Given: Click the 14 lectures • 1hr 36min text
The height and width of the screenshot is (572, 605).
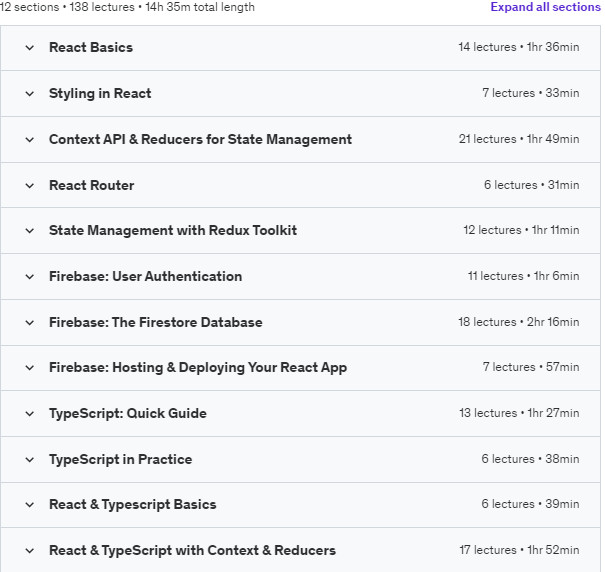Looking at the screenshot, I should (x=519, y=47).
